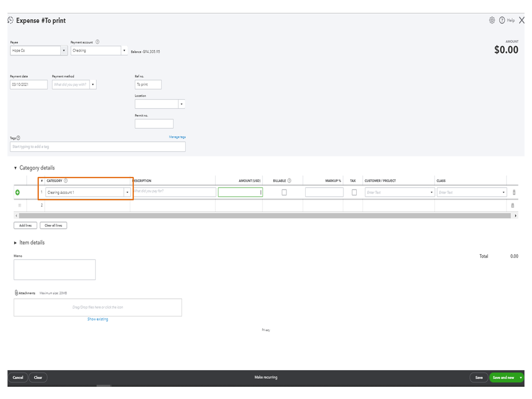Click the Category column help icon
Screen dimensions: 532x399
click(66, 181)
